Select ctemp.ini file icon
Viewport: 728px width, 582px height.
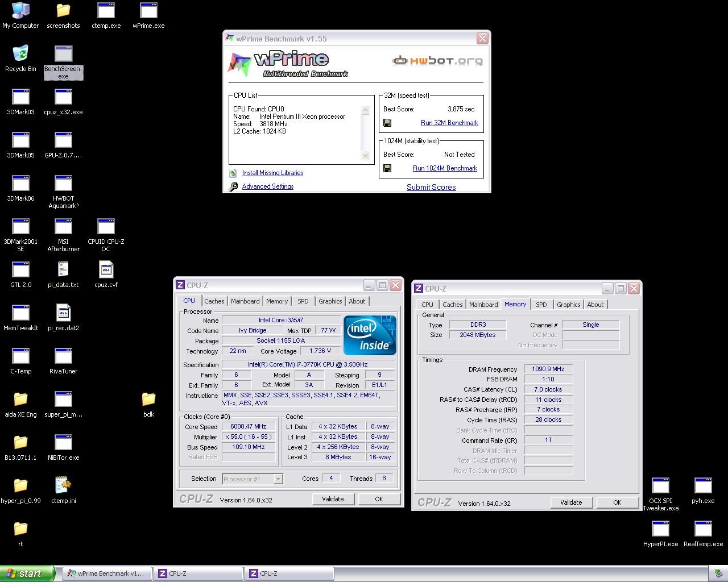point(63,490)
